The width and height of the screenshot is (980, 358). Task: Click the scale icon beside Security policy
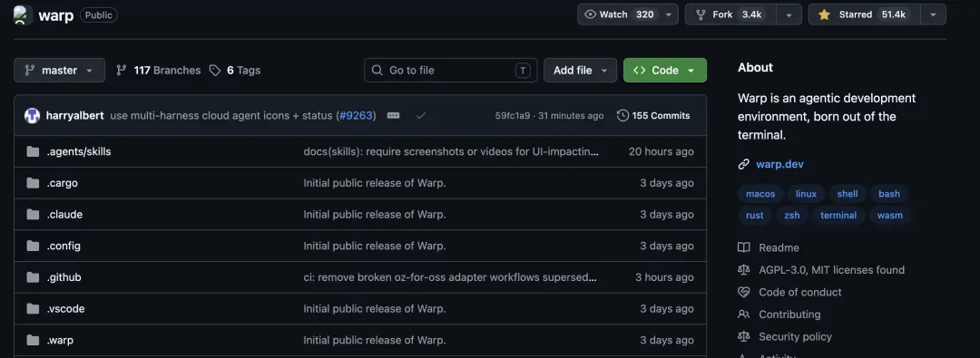point(744,337)
